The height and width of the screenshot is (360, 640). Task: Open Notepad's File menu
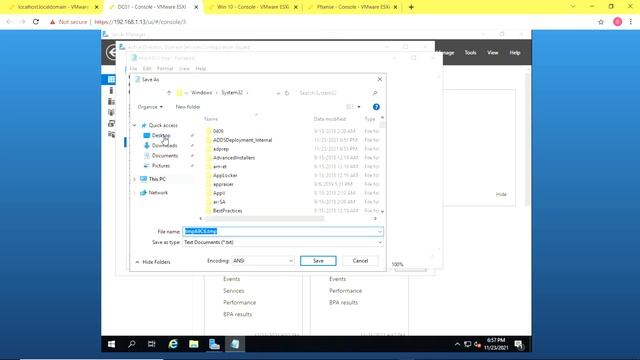point(133,69)
